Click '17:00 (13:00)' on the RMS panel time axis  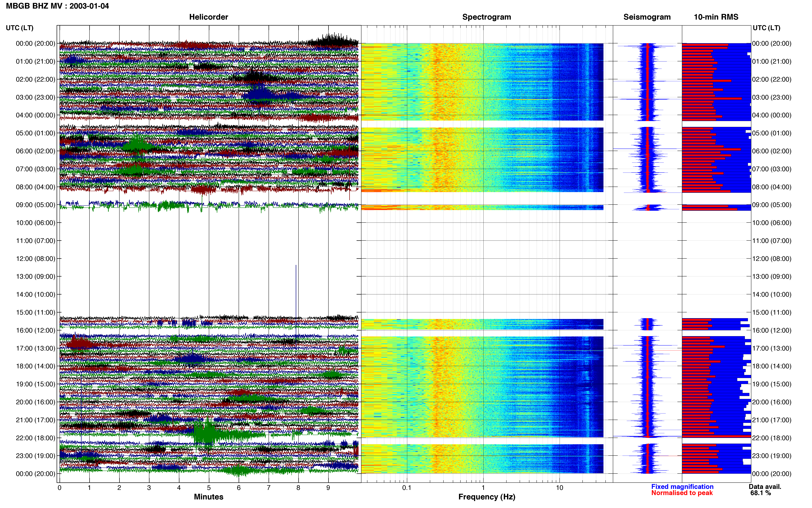click(x=772, y=348)
